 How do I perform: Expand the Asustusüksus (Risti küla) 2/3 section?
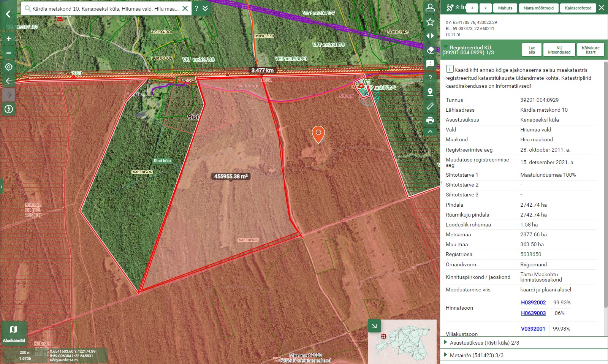(x=484, y=343)
